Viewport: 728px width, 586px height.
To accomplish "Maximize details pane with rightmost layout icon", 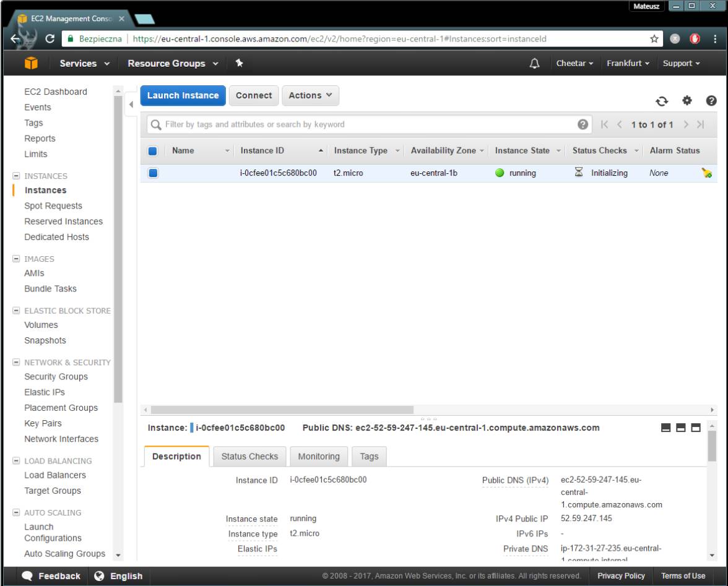I will (x=695, y=428).
